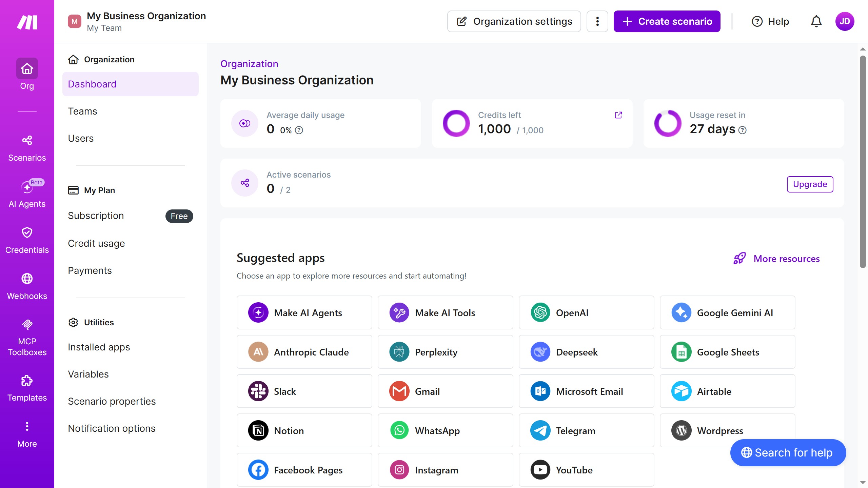Select the Deepseek app
This screenshot has width=868, height=488.
[x=587, y=352]
